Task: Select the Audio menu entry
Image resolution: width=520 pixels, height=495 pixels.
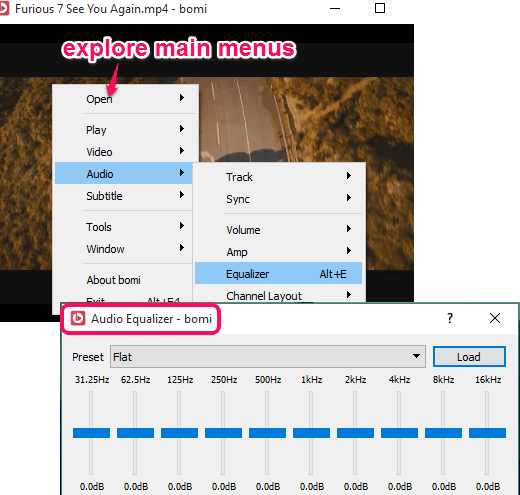Action: pyautogui.click(x=124, y=173)
